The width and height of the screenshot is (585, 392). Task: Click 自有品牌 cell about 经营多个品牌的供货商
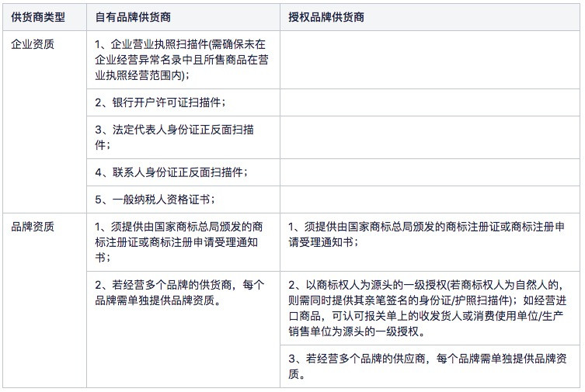click(x=183, y=329)
